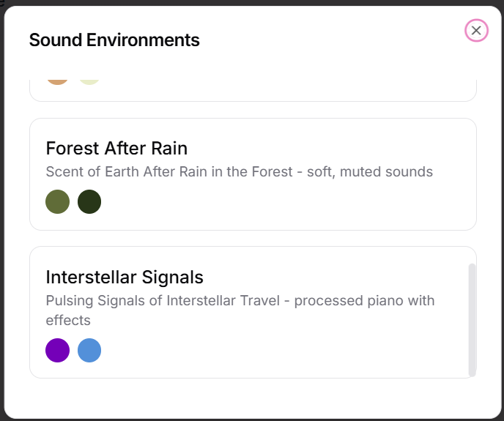This screenshot has height=421, width=504.
Task: Pick the dark green Forest After Rain swatch
Action: 89,201
